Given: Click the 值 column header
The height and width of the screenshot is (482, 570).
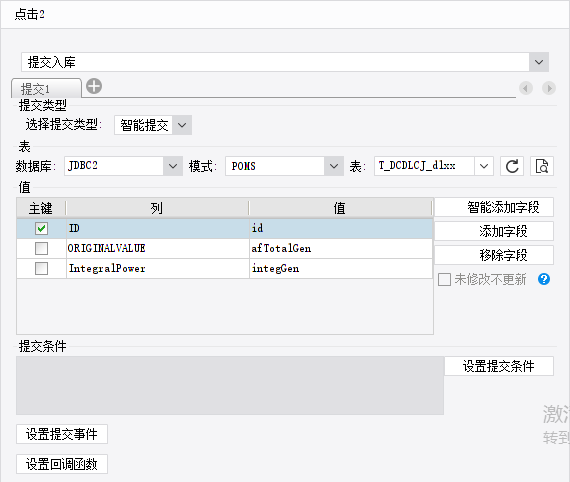Looking at the screenshot, I should click(x=341, y=208).
